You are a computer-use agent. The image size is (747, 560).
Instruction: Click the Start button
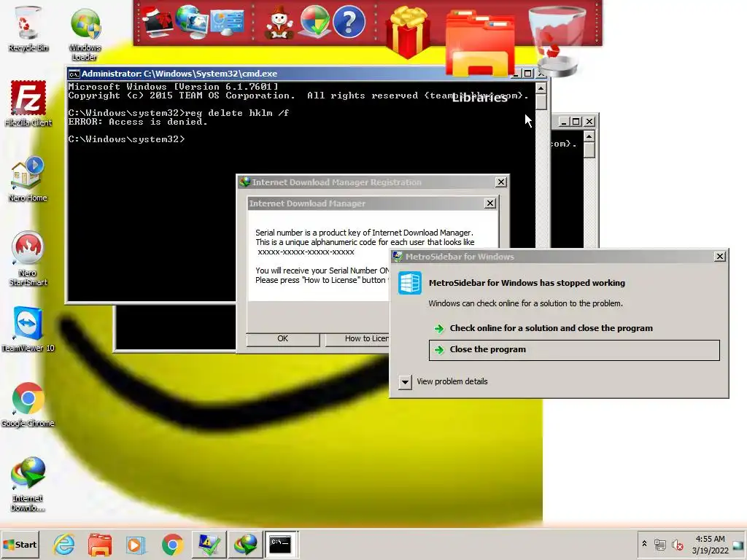pyautogui.click(x=20, y=545)
